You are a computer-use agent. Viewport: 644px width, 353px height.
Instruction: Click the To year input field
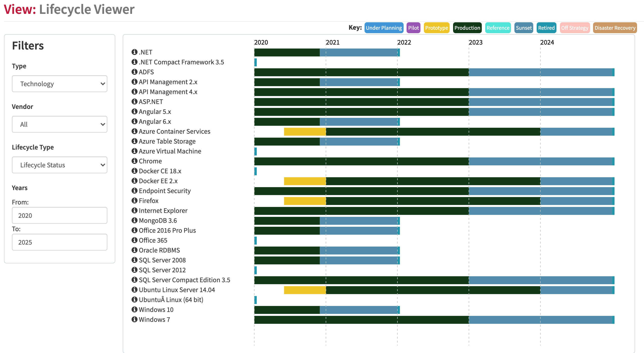[60, 242]
